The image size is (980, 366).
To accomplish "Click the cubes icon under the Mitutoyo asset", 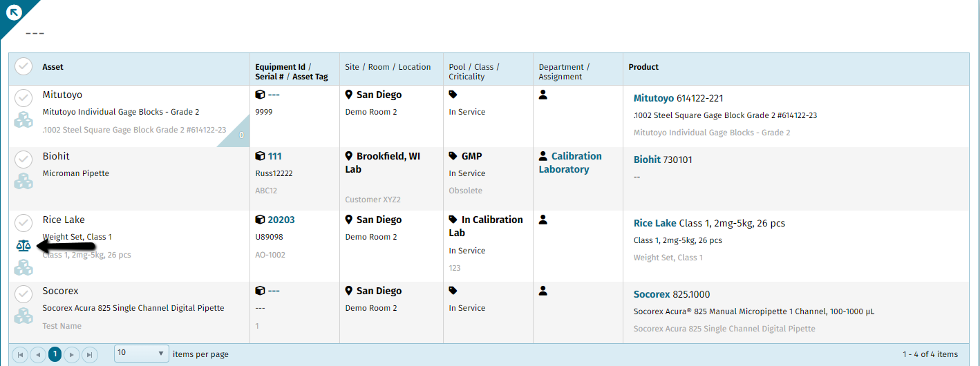I will click(x=24, y=120).
